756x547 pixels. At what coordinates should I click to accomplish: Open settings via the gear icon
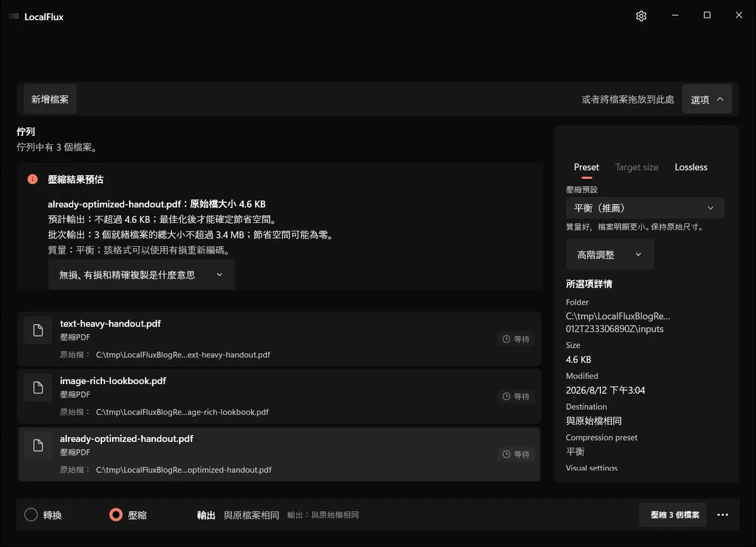[x=641, y=16]
